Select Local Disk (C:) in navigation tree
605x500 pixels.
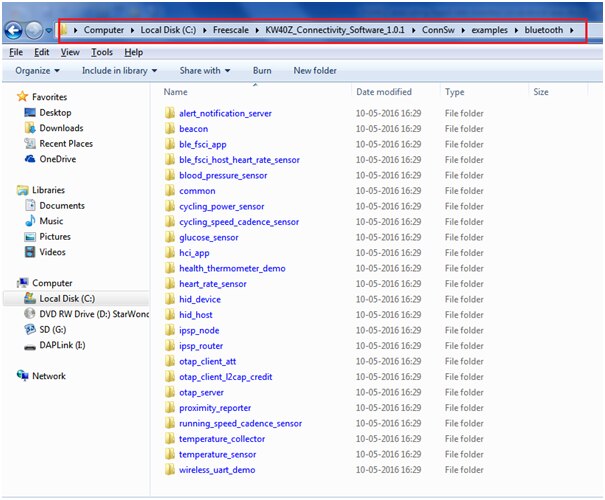[x=66, y=299]
